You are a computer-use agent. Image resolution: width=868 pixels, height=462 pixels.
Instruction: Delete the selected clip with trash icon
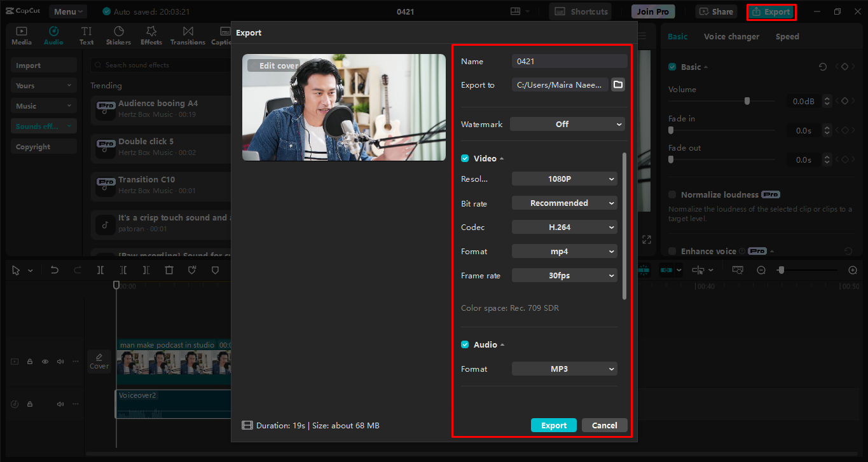(x=169, y=270)
